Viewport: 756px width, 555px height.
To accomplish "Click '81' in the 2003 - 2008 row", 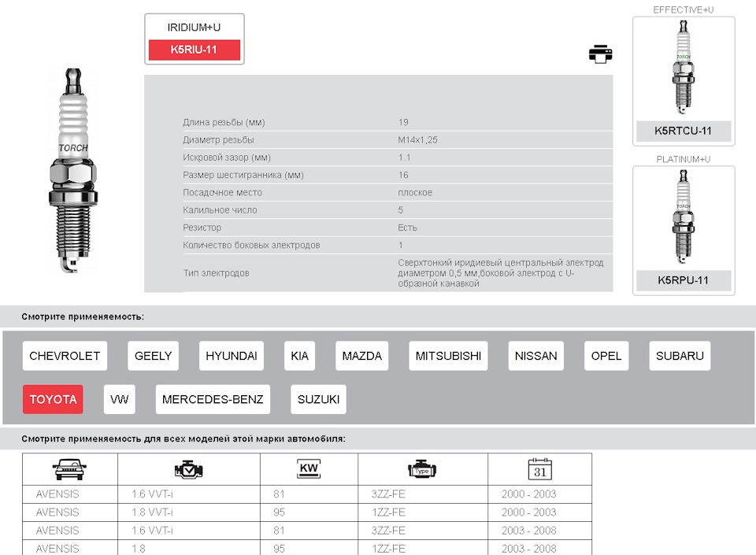I will click(279, 531).
